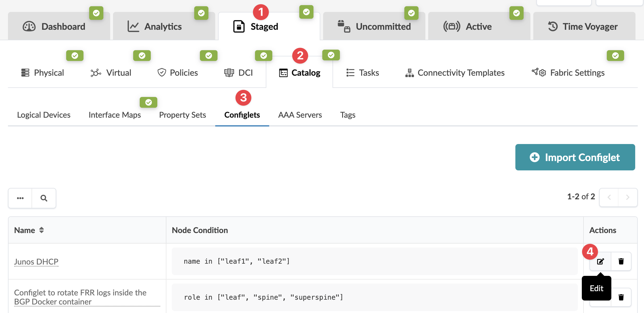
Task: Switch to the Time Voyager tab
Action: [x=583, y=27]
